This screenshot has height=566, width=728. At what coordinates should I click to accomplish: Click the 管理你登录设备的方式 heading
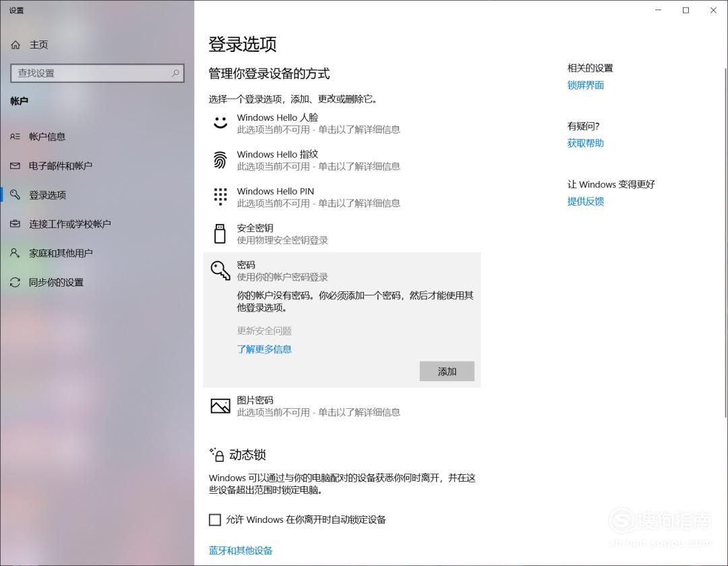click(269, 74)
